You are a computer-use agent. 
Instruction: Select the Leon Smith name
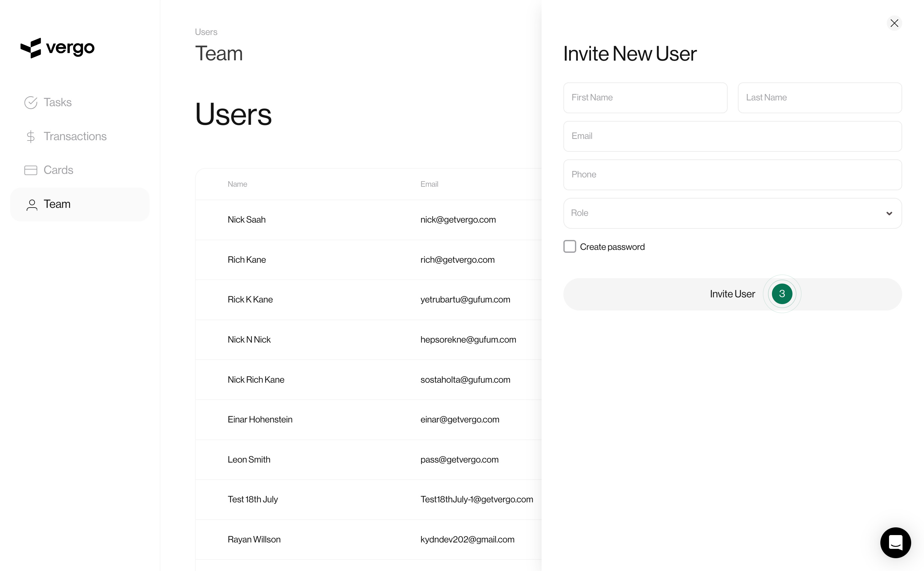249,460
